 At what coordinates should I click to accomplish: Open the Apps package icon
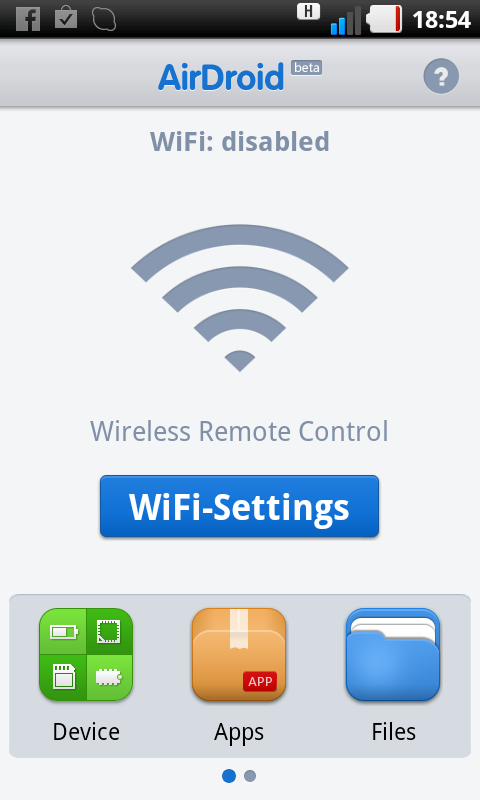tap(239, 654)
